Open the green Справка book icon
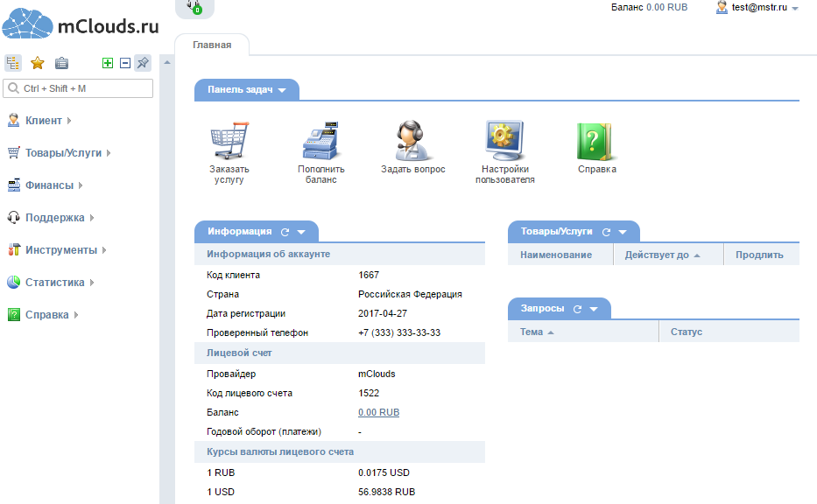 tap(596, 142)
